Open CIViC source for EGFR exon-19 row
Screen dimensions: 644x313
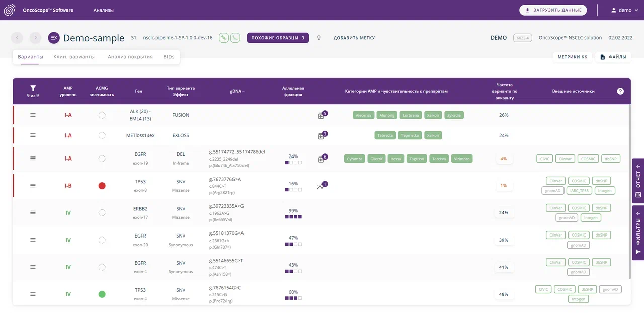coord(545,159)
